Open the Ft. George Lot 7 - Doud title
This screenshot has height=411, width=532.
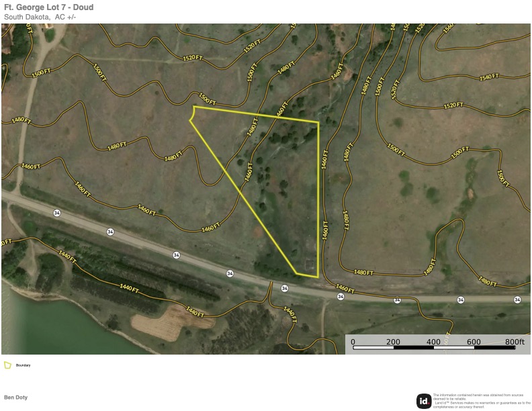(48, 7)
